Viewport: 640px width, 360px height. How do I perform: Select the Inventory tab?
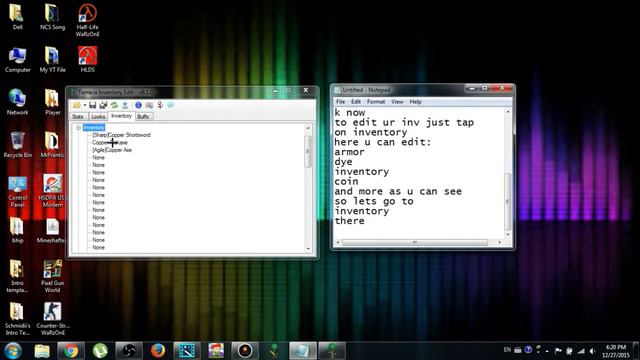(121, 116)
